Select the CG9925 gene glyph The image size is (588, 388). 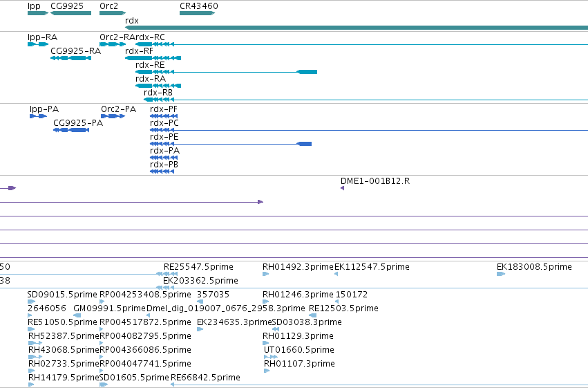coord(71,13)
